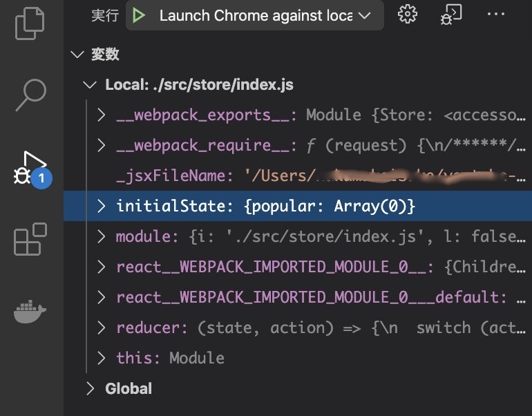Expand the initialState variable

[101, 206]
